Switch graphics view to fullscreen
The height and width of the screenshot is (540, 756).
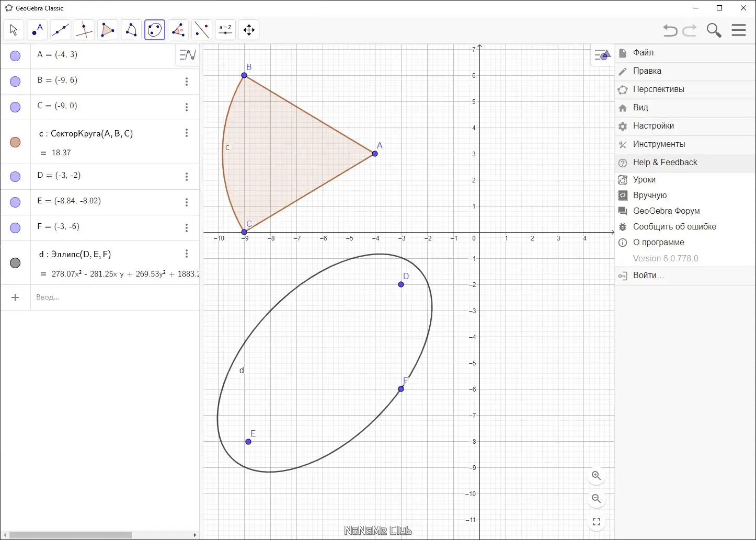pos(597,522)
